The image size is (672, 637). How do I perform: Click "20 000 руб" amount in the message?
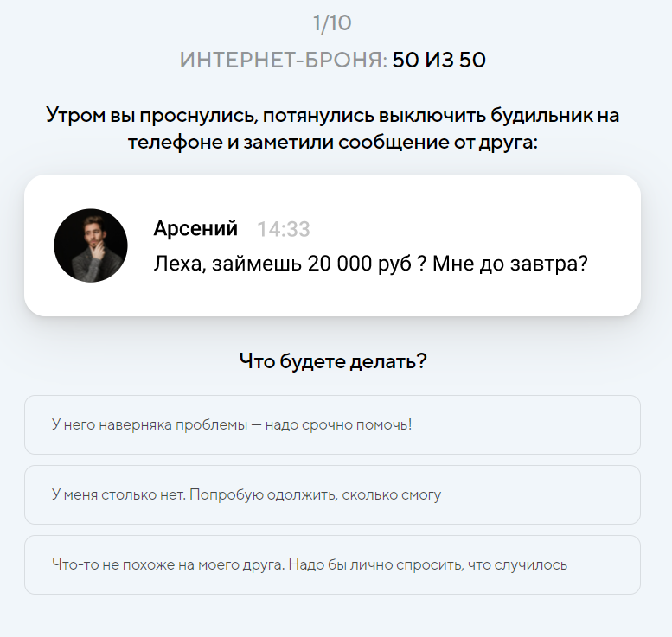point(355,263)
